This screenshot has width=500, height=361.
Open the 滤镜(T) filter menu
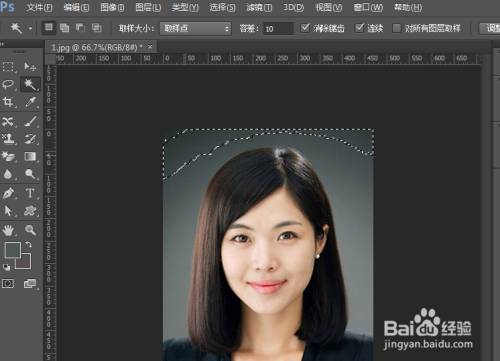(259, 7)
